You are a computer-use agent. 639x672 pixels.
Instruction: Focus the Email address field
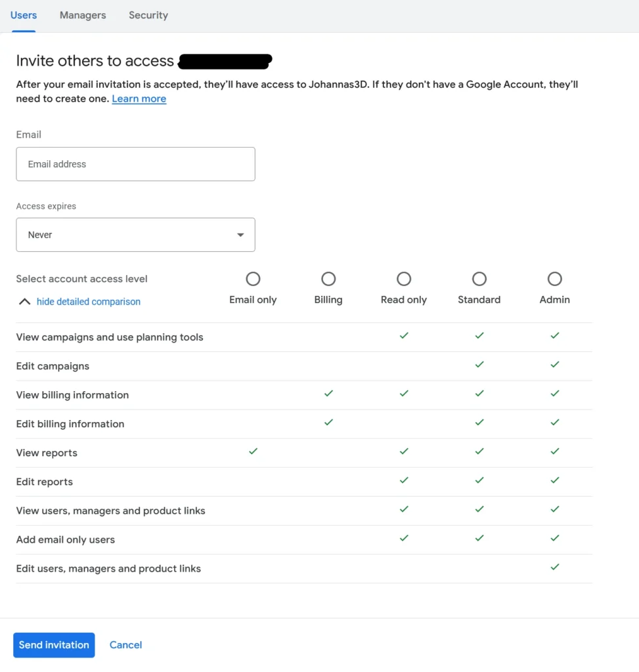[135, 164]
